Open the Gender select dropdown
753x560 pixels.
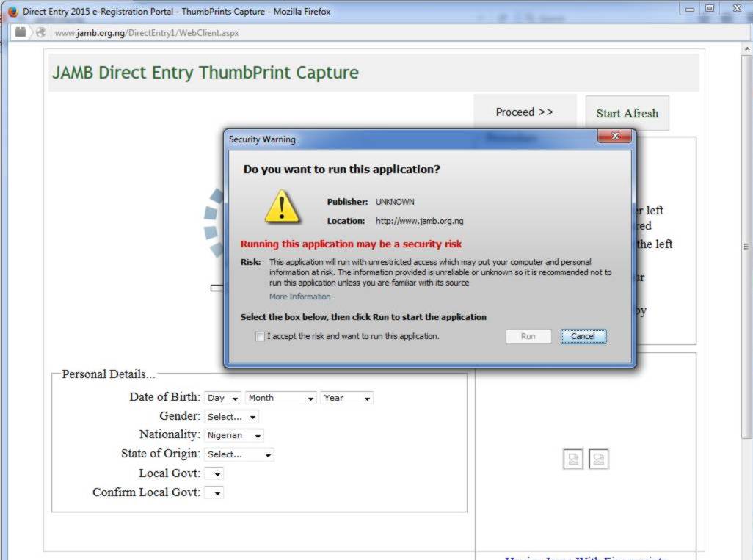tap(231, 417)
